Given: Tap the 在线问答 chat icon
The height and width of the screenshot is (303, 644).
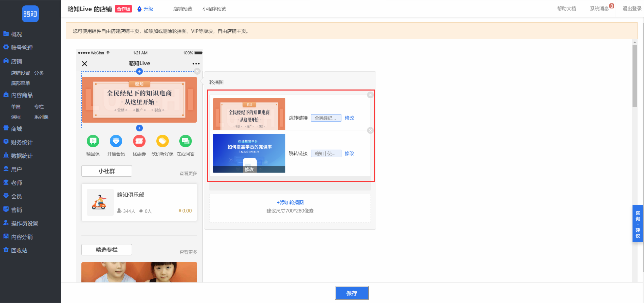Looking at the screenshot, I should click(185, 141).
